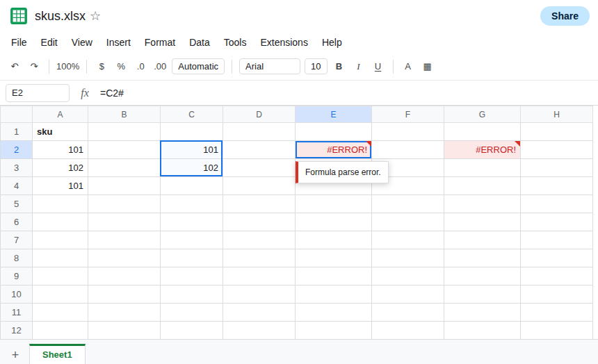Click the Name box showing E2
This screenshot has width=598, height=364.
coord(38,93)
